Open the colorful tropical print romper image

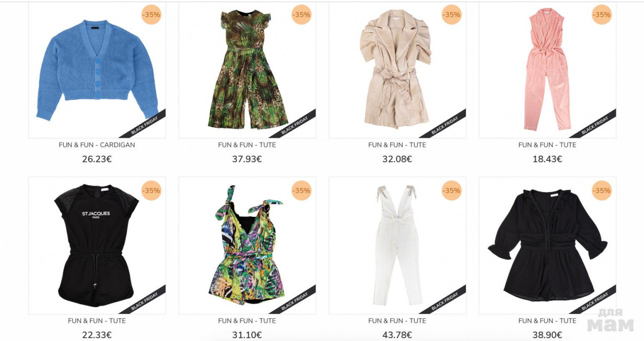[247, 245]
